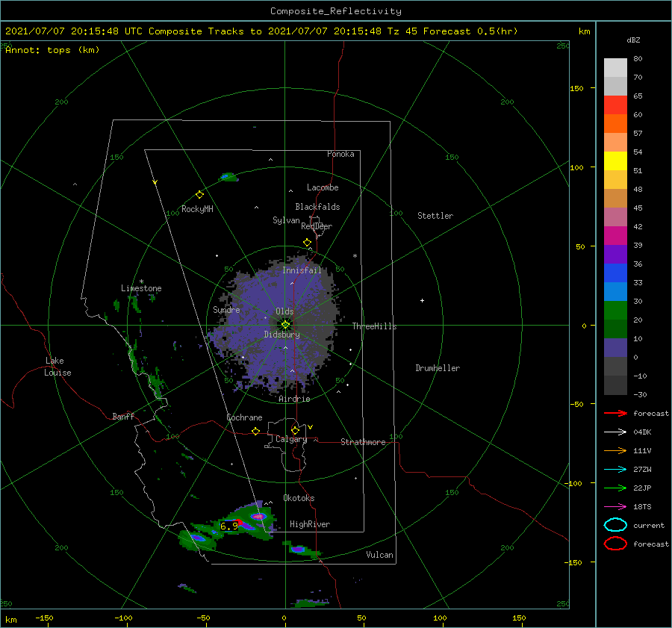Click the Composite_Reflectivity title
The image size is (672, 628).
pyautogui.click(x=335, y=11)
